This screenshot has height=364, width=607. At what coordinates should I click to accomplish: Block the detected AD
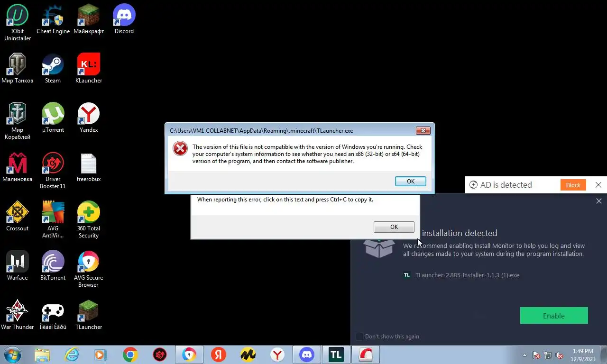tap(573, 185)
